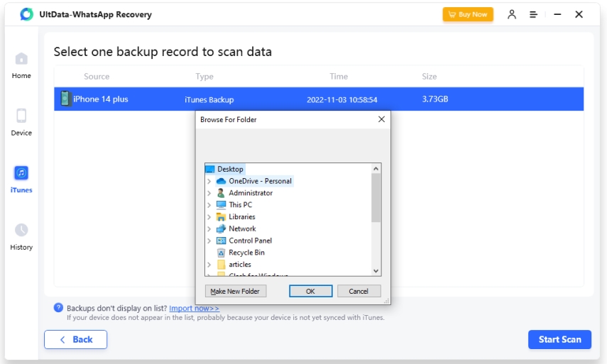
Task: Click the help question mark icon
Action: click(x=58, y=308)
